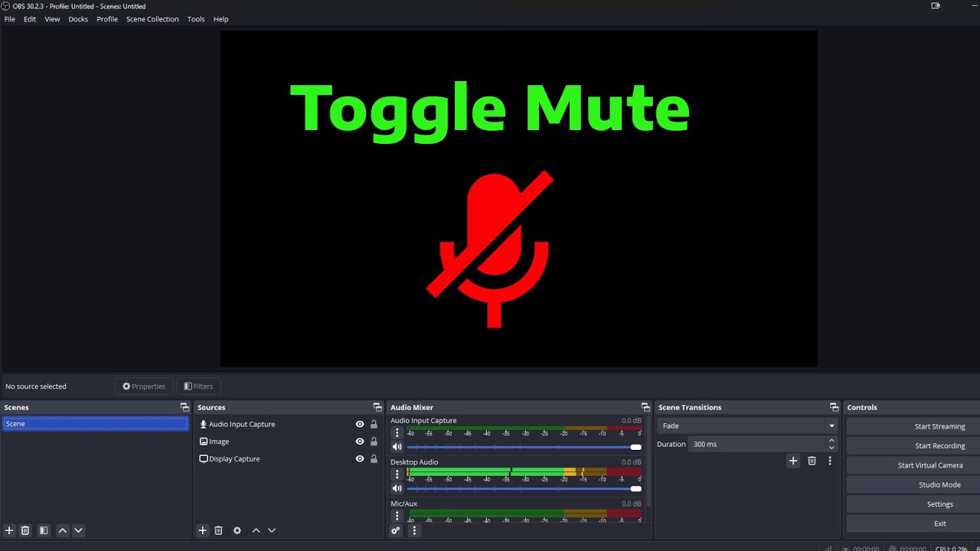
Task: Click microphone icon of Audio Input Capture source
Action: tap(203, 424)
